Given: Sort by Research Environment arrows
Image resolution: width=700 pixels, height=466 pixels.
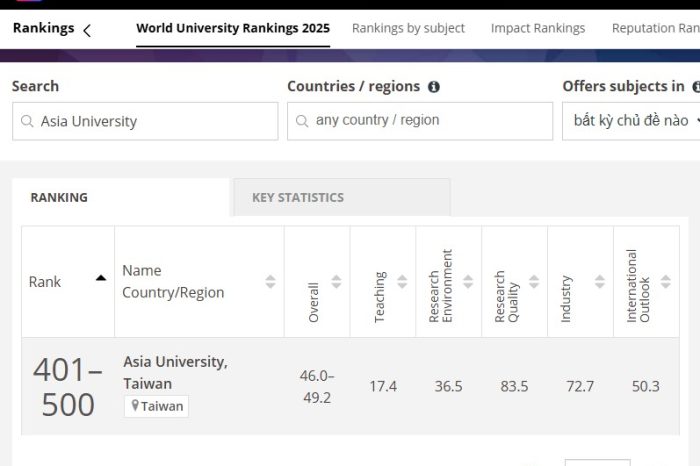Looking at the screenshot, I should [x=468, y=282].
